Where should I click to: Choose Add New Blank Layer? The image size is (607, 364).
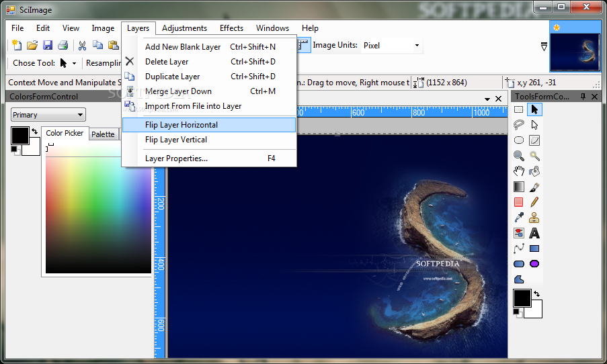209,47
